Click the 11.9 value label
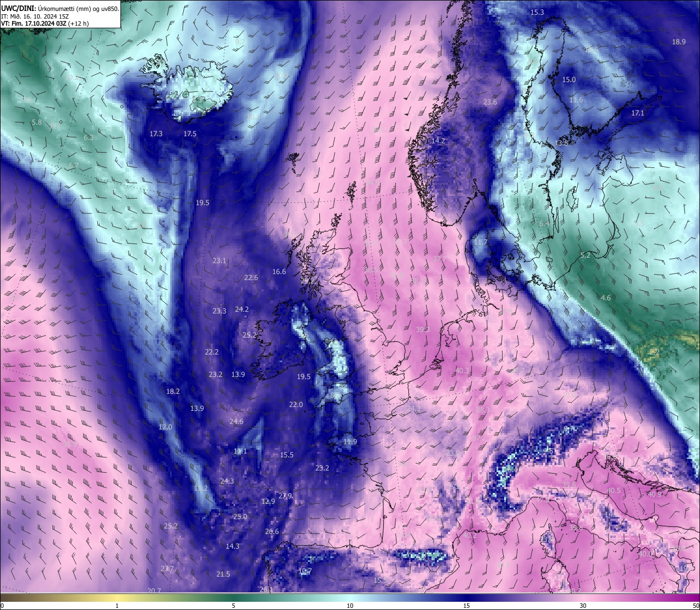This screenshot has width=700, height=610. (x=350, y=441)
